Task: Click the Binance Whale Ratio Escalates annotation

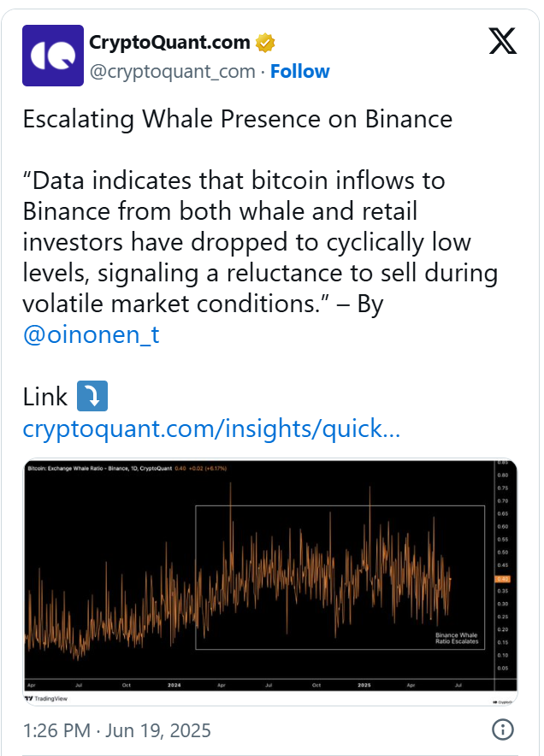Action: click(458, 638)
